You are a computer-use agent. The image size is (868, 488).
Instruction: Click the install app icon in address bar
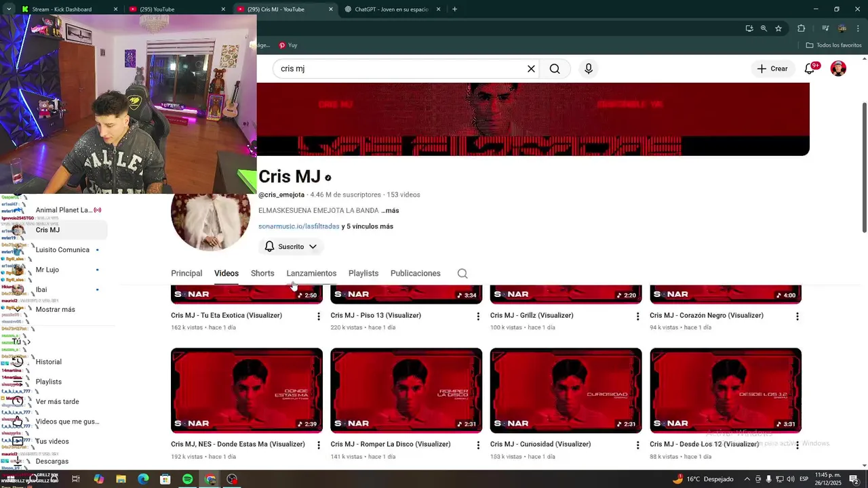click(x=749, y=28)
